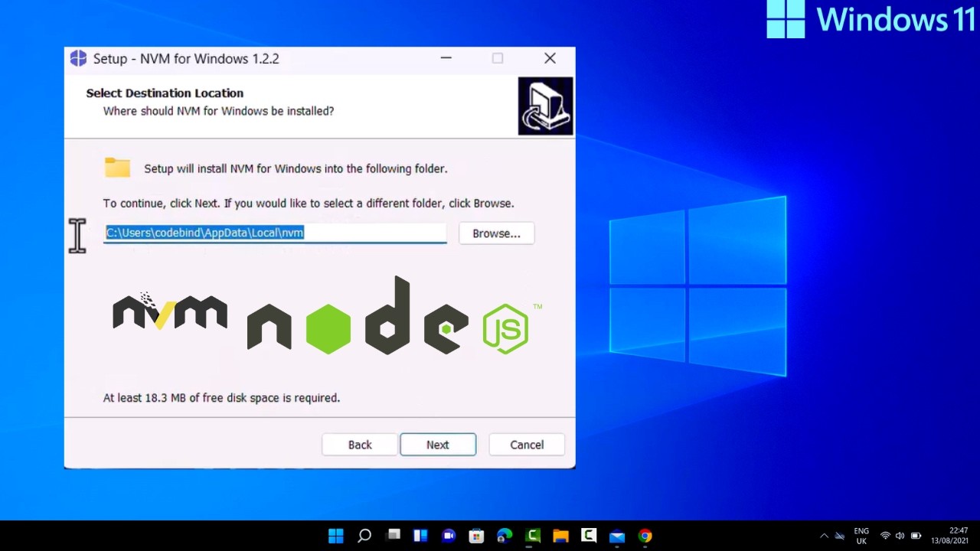Click the yellow folder icon in setup
980x551 pixels.
coord(117,168)
